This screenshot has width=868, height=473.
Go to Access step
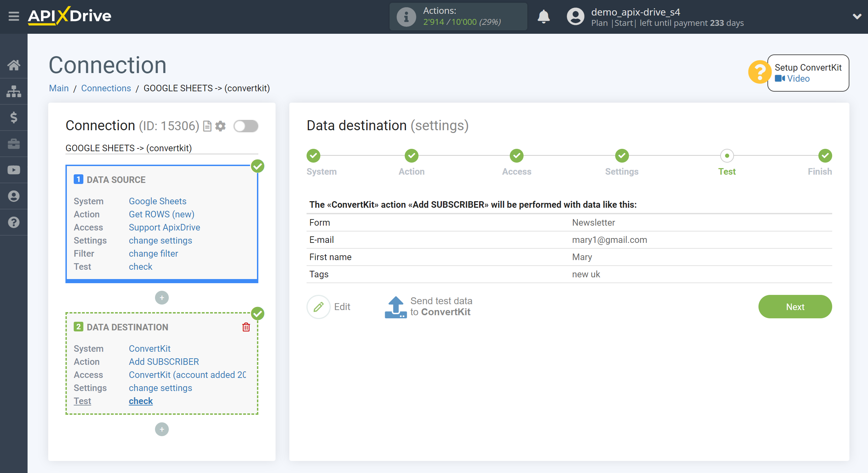517,156
